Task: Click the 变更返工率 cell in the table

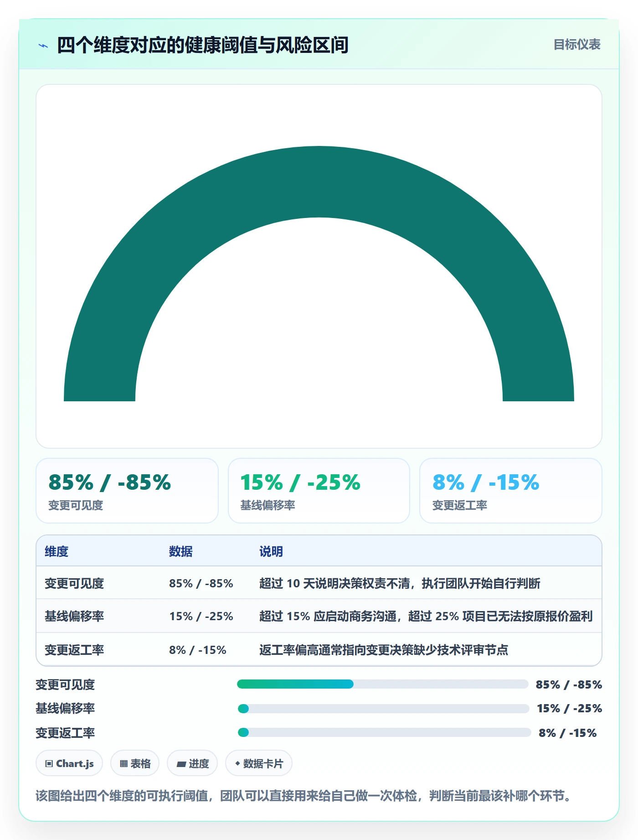Action: point(74,650)
